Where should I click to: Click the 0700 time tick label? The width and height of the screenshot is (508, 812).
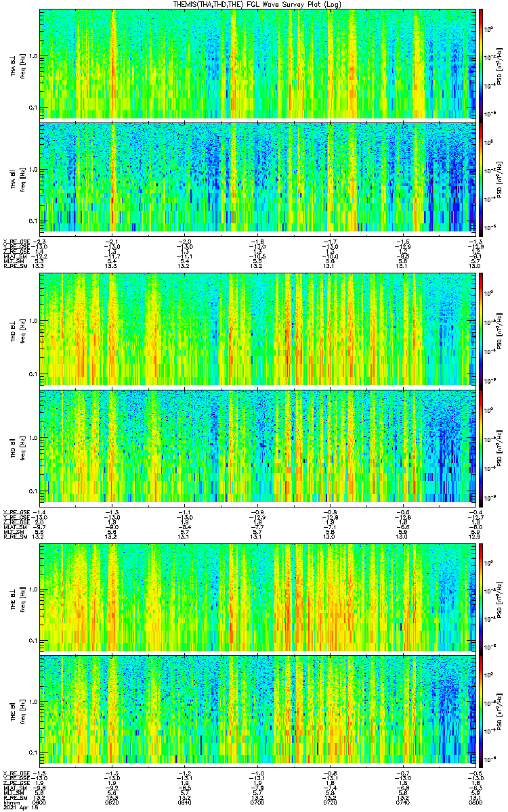click(257, 803)
